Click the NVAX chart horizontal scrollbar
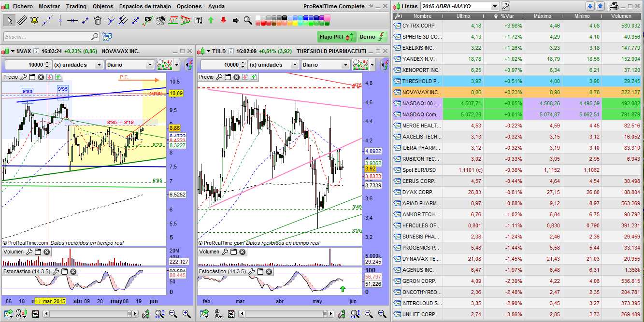 (91, 314)
